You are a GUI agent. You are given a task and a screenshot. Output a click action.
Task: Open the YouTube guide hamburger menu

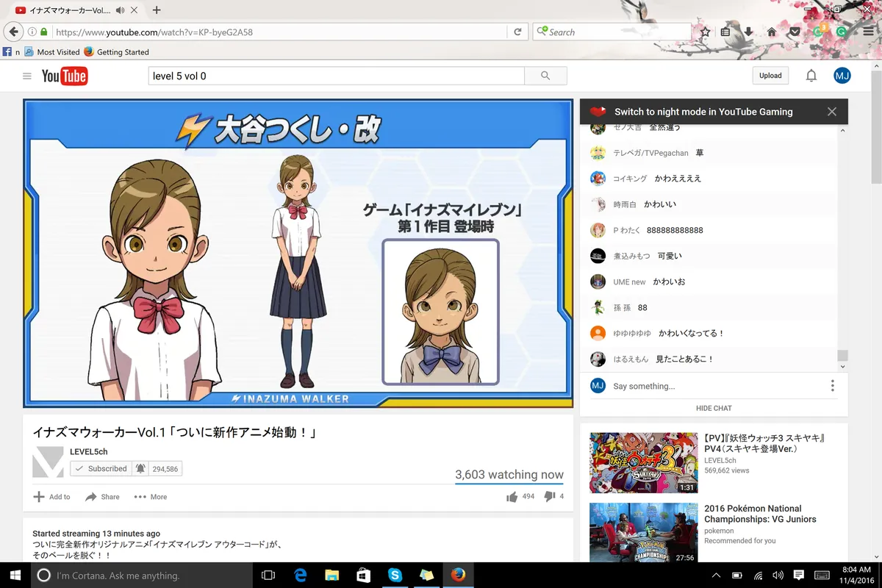[x=27, y=76]
